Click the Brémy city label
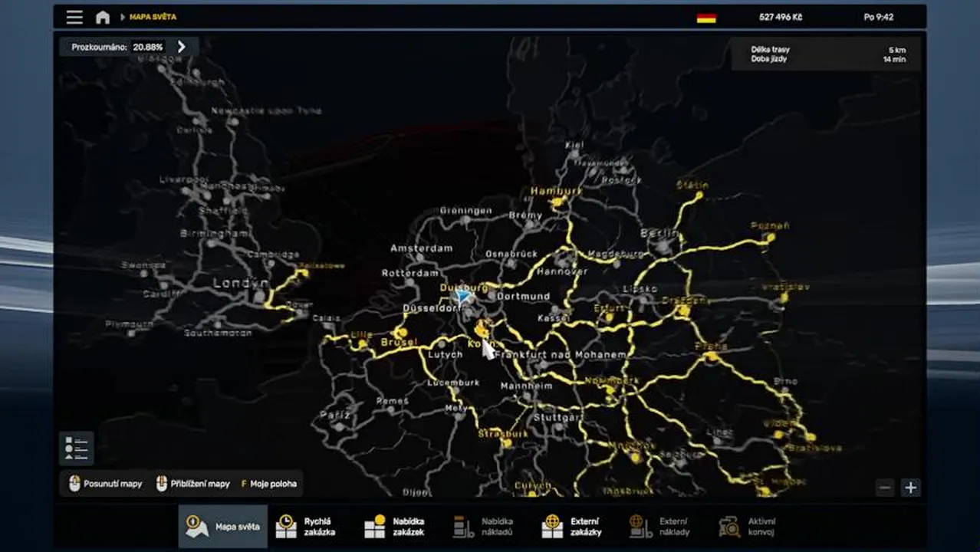Image resolution: width=980 pixels, height=552 pixels. (x=525, y=215)
